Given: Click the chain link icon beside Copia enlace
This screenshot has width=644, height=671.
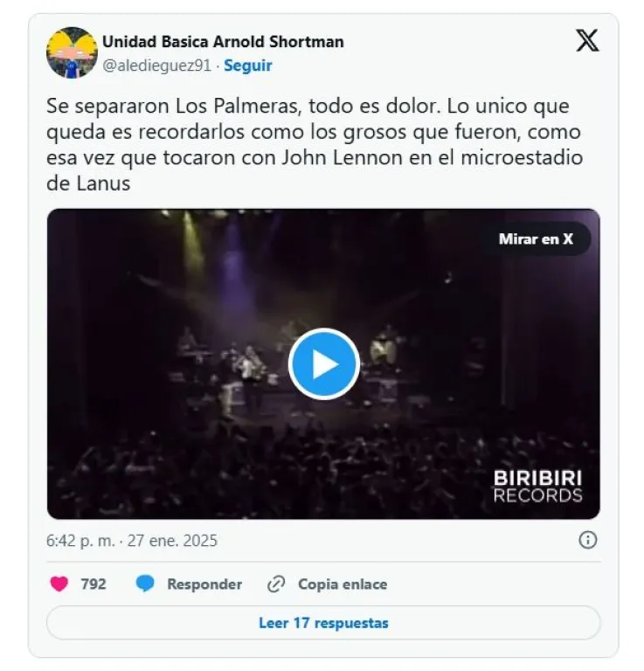Looking at the screenshot, I should point(276,585).
